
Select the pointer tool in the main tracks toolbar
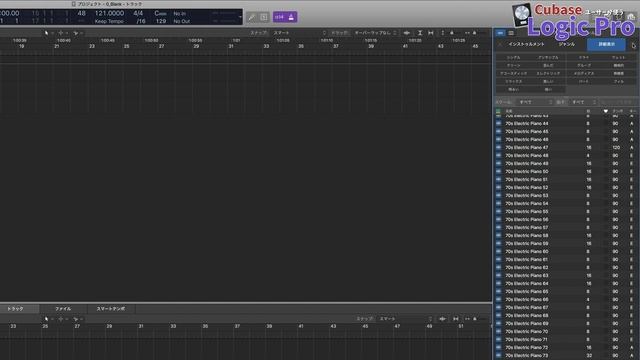47,33
